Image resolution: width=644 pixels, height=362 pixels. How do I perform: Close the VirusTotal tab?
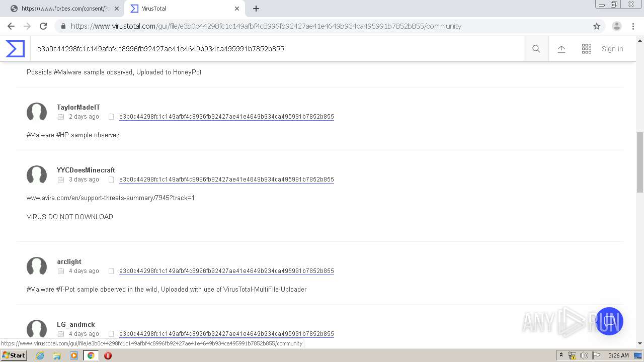pos(237,9)
